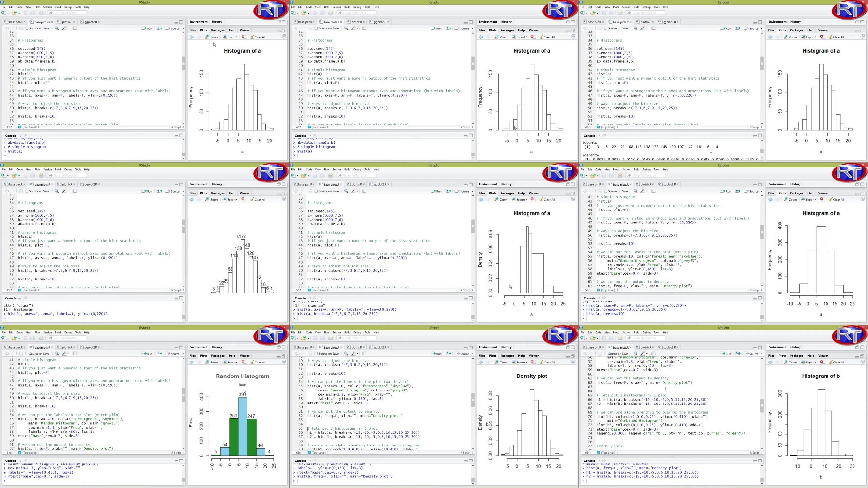Open Debug menu in Density plot window
This screenshot has width=868, height=488.
pos(357,332)
